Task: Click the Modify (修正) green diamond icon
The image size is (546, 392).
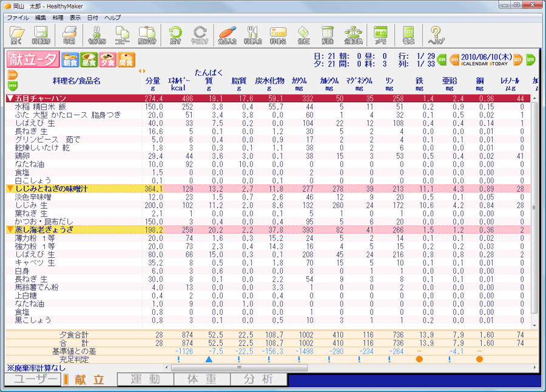Action: (303, 36)
